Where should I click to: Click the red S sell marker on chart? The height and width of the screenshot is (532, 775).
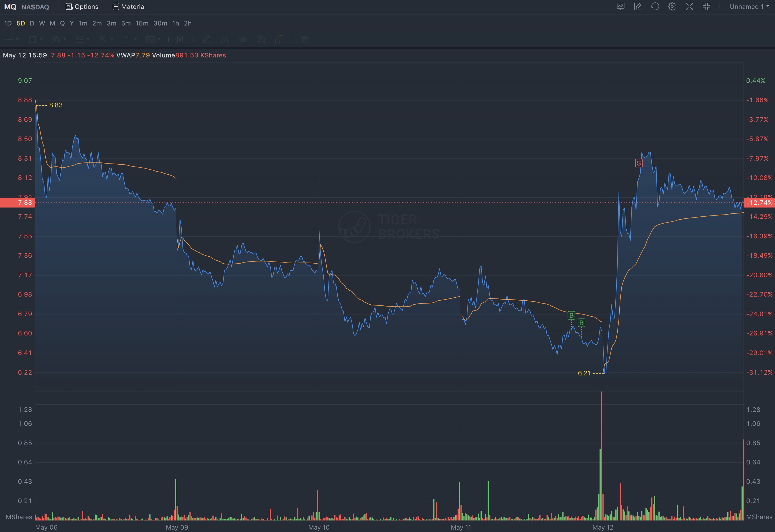pos(639,163)
